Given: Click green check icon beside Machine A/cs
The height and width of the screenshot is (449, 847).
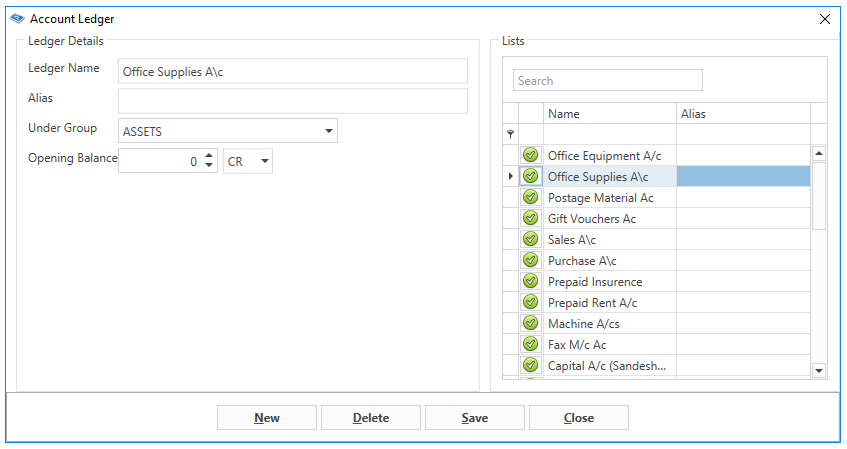Looking at the screenshot, I should click(530, 324).
